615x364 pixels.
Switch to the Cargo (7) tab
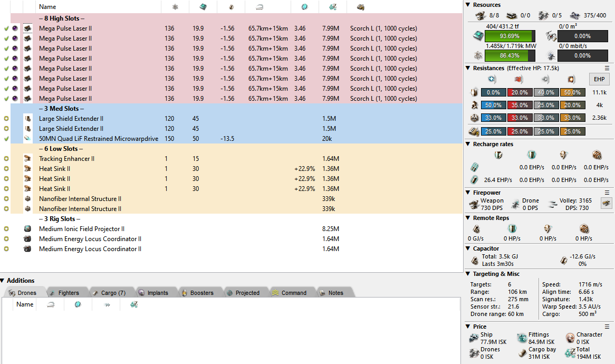[109, 293]
